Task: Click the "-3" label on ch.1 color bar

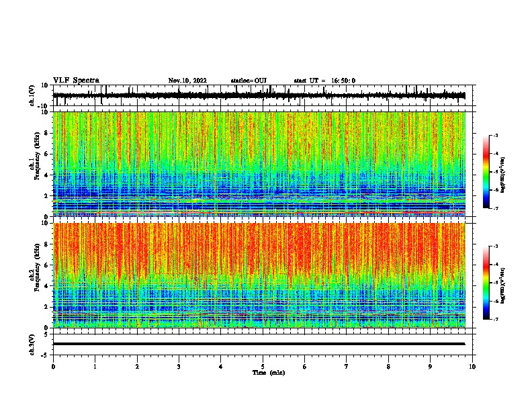Action: [x=495, y=136]
